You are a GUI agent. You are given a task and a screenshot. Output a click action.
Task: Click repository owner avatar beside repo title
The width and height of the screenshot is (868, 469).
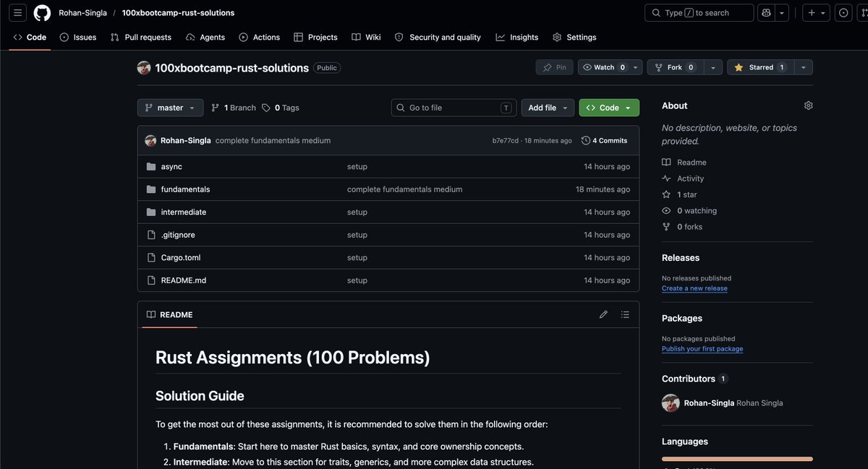click(x=144, y=67)
